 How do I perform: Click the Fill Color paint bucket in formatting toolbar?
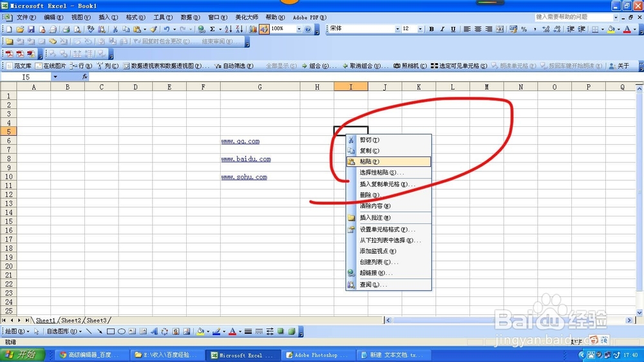click(611, 29)
